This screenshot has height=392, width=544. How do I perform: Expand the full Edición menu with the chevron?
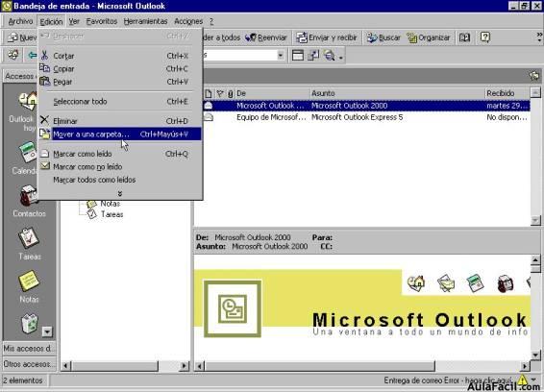[120, 193]
